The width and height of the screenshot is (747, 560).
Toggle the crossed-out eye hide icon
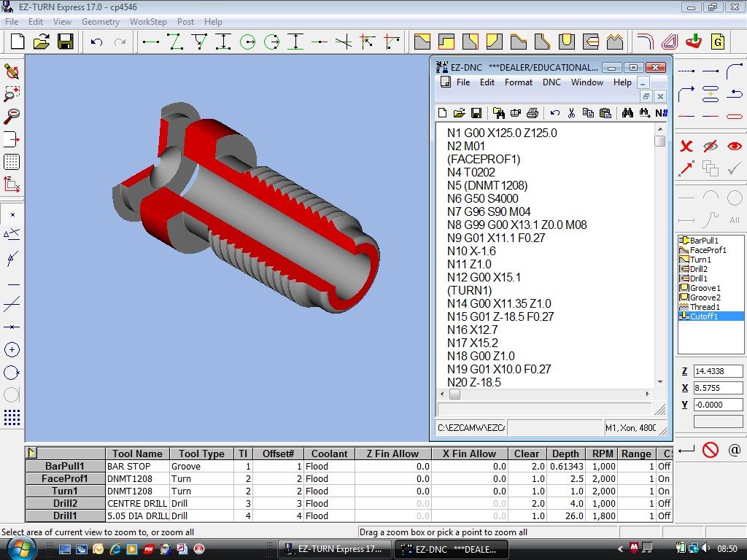tap(710, 147)
